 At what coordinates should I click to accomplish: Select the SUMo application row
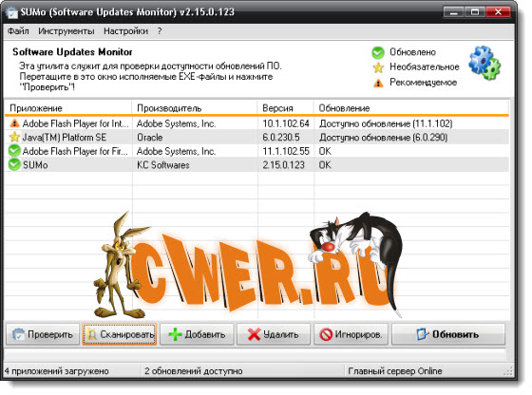click(x=256, y=165)
